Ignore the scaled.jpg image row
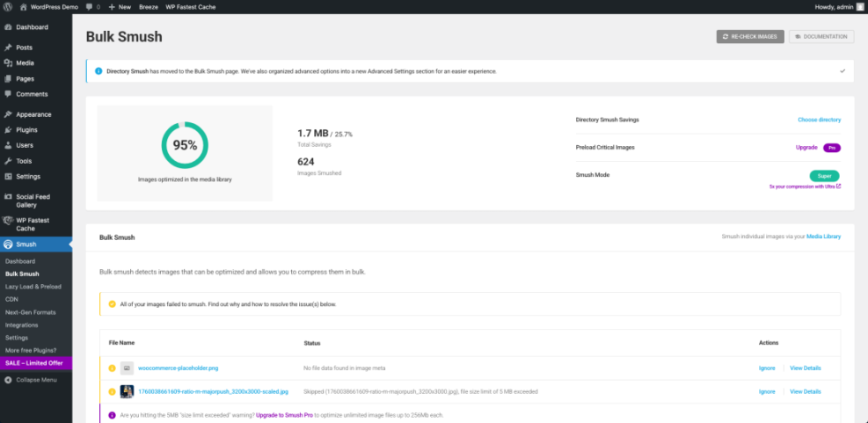 coord(767,391)
